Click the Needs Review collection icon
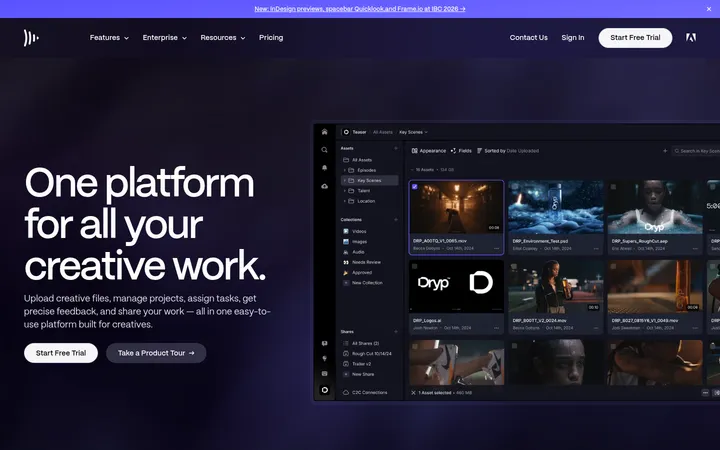The width and height of the screenshot is (720, 450). [346, 262]
